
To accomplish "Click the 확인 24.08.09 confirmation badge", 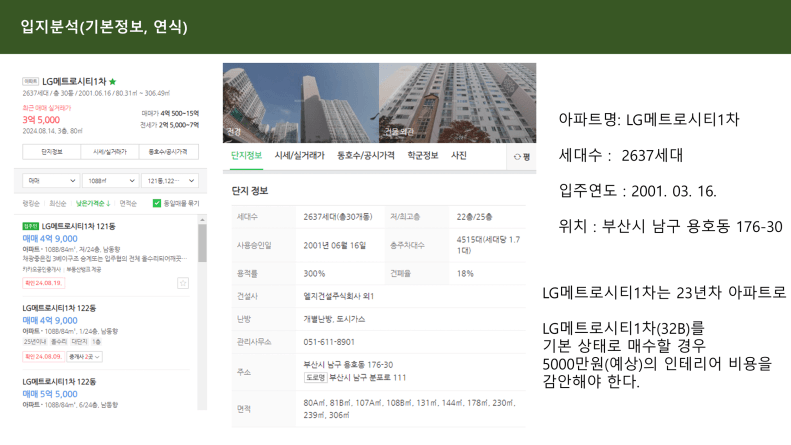I will coord(43,357).
